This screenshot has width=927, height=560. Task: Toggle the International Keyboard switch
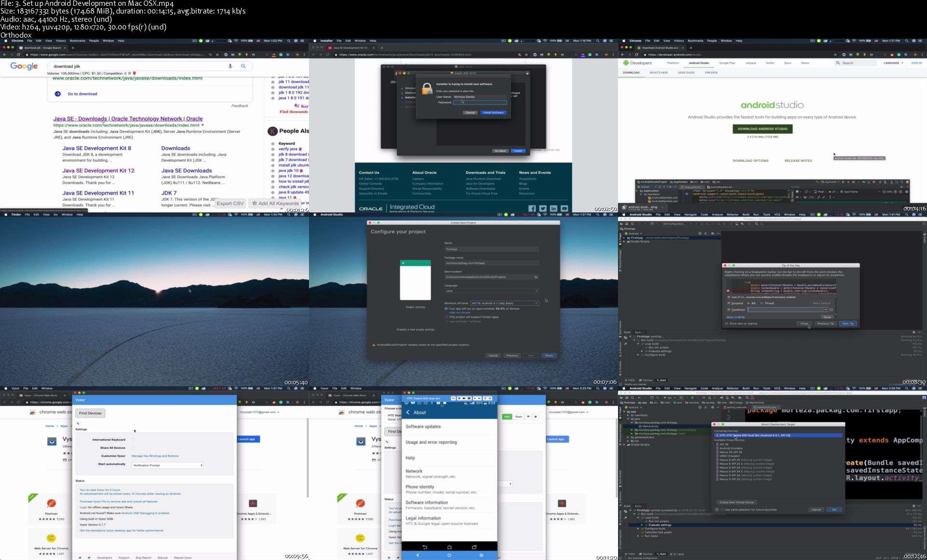tap(133, 440)
